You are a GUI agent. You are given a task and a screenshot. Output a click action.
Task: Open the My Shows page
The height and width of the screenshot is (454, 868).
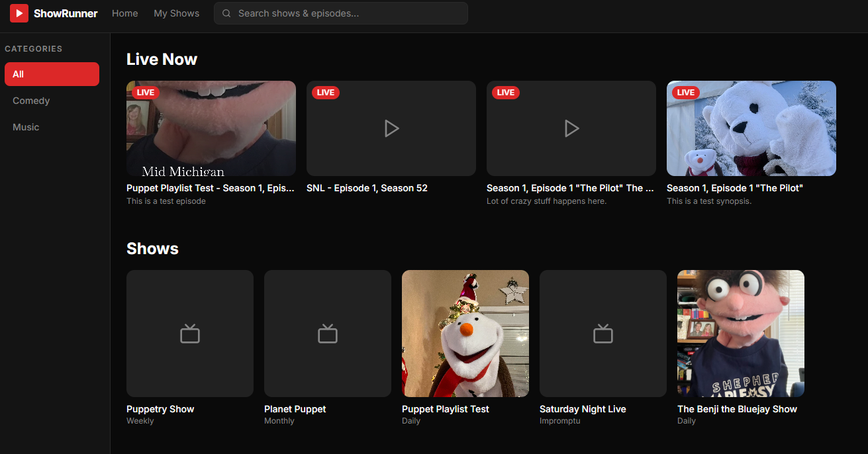(x=176, y=13)
